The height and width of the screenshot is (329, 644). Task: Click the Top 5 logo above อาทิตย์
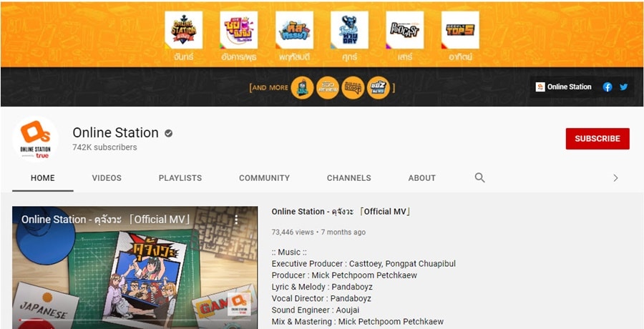point(460,30)
